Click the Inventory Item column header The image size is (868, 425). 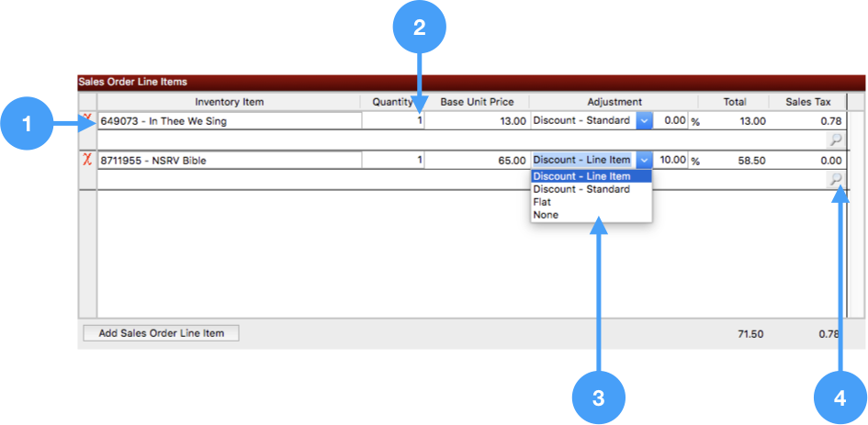tap(229, 102)
